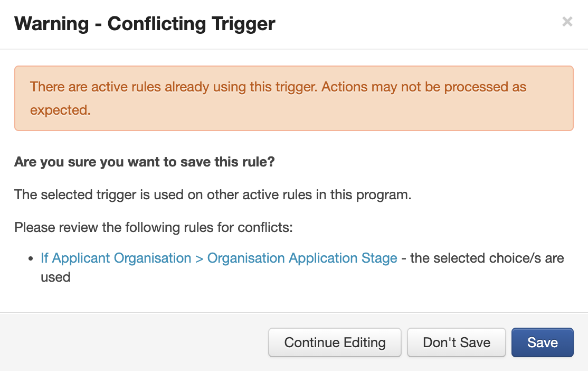This screenshot has width=588, height=371.
Task: Click 'If Applicant Organisation' at link start
Action: tap(116, 258)
